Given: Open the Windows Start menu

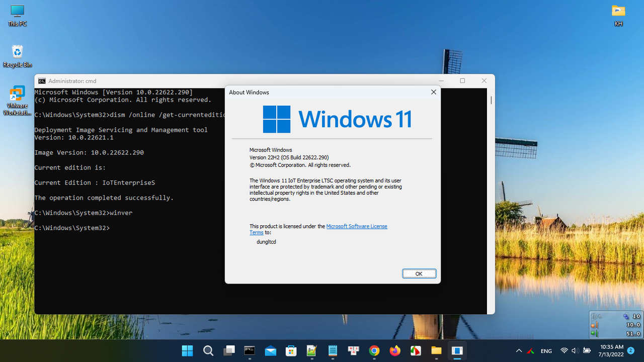Looking at the screenshot, I should tap(187, 350).
